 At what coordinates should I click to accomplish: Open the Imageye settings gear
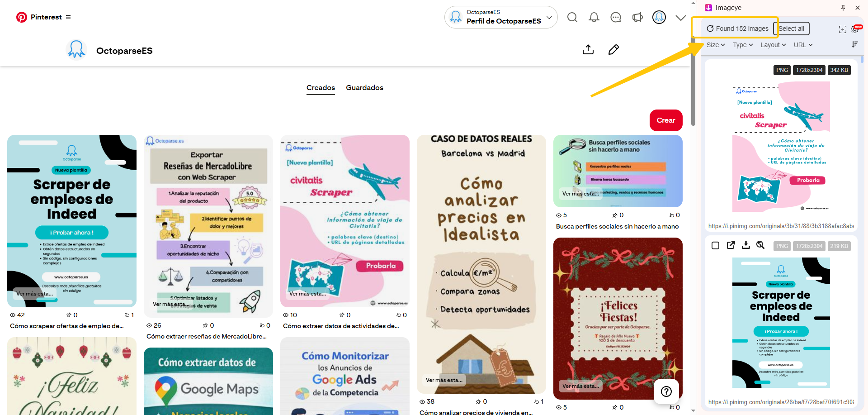click(x=854, y=29)
